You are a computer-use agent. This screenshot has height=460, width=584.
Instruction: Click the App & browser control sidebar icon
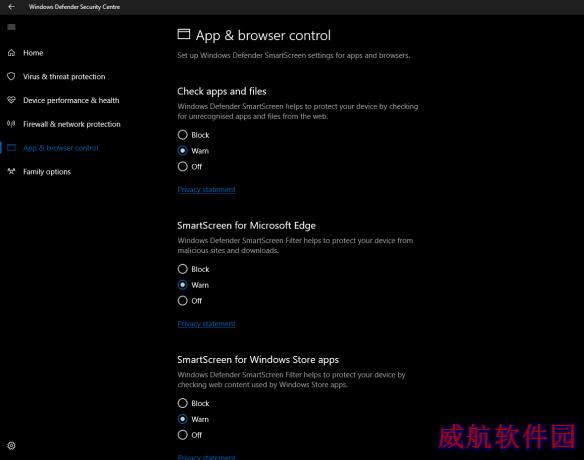click(12, 148)
